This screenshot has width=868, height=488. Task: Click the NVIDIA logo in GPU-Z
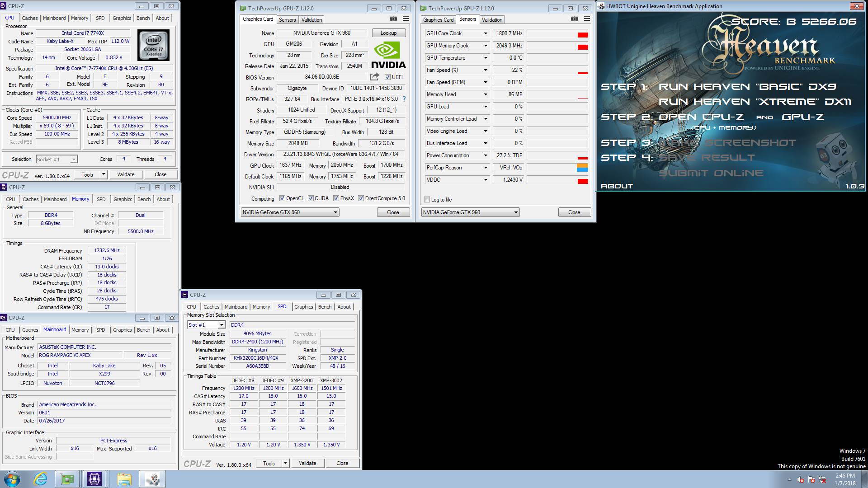click(x=388, y=55)
